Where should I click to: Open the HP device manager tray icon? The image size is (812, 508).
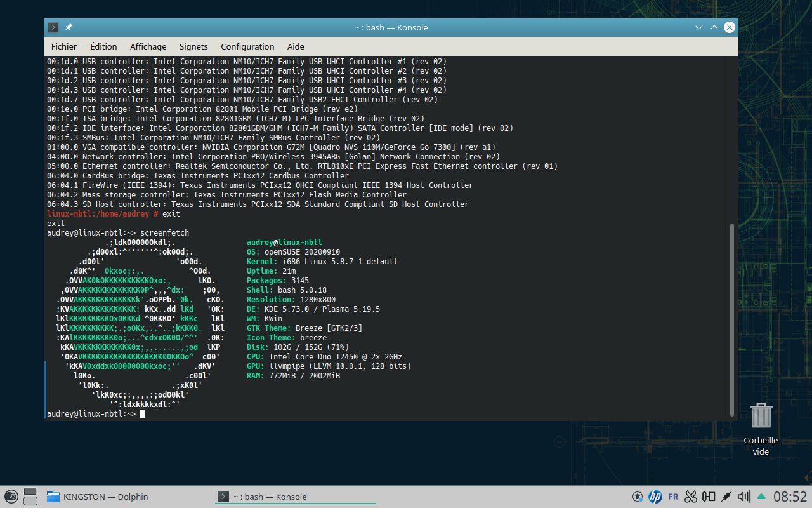pos(655,497)
